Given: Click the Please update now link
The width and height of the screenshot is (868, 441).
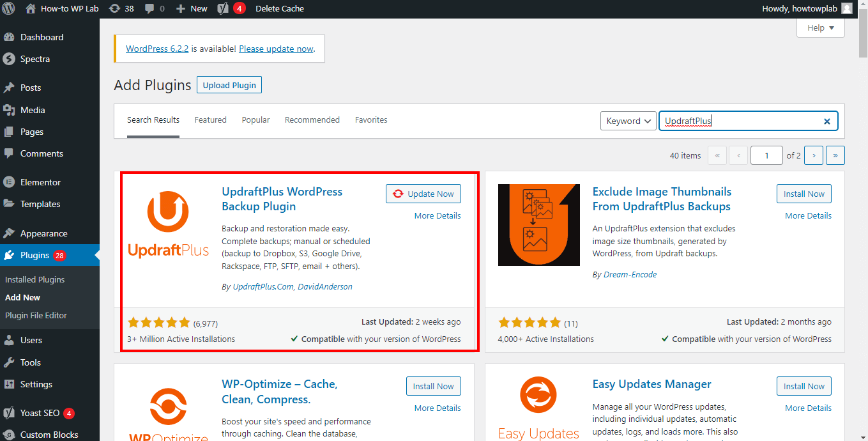Looking at the screenshot, I should (276, 49).
